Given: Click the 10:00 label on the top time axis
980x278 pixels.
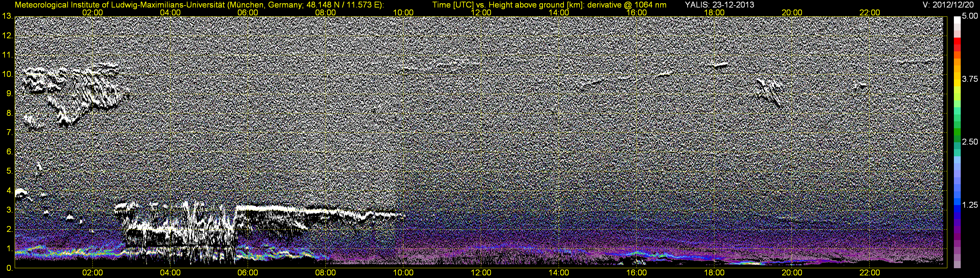Looking at the screenshot, I should [403, 12].
